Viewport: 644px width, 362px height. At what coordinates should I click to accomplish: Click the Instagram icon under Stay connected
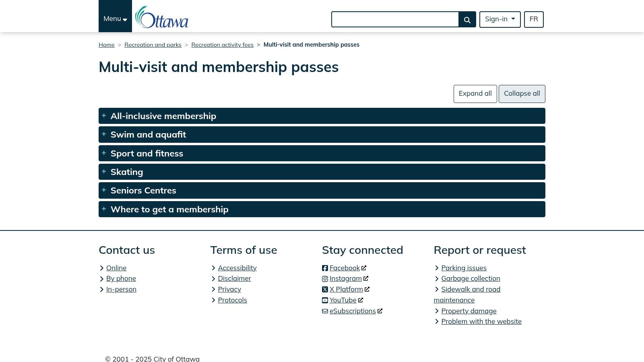pos(325,279)
